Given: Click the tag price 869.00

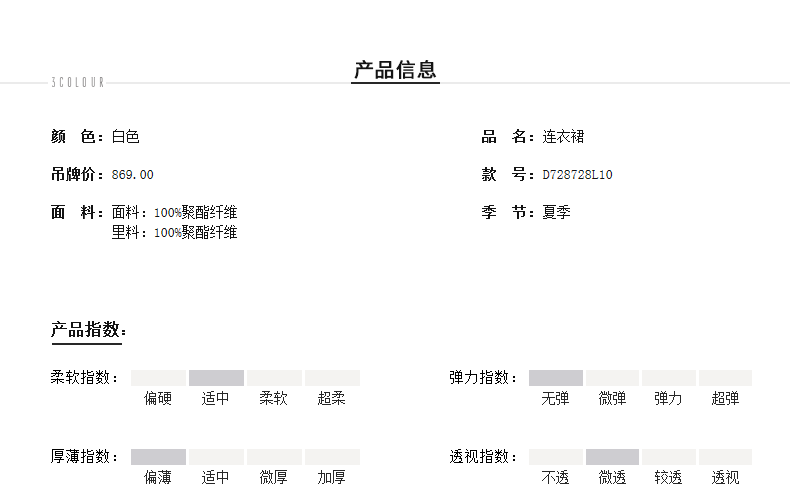Looking at the screenshot, I should point(133,175).
